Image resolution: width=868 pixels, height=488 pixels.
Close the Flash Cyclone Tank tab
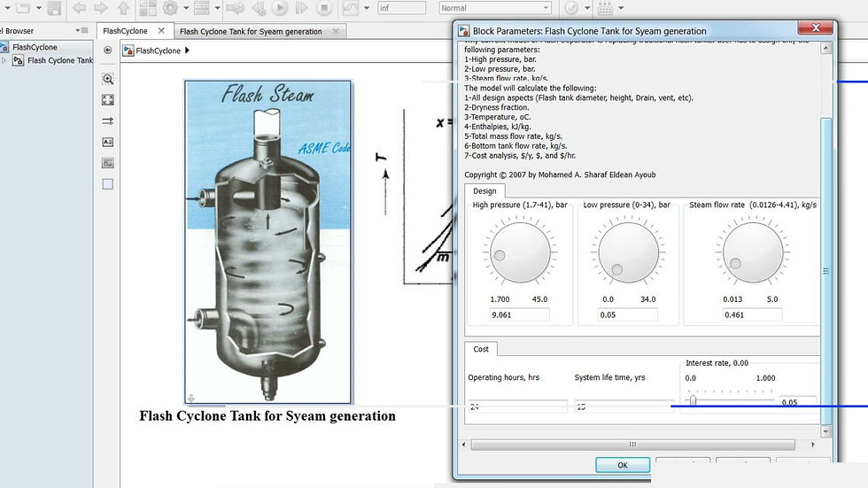click(336, 31)
